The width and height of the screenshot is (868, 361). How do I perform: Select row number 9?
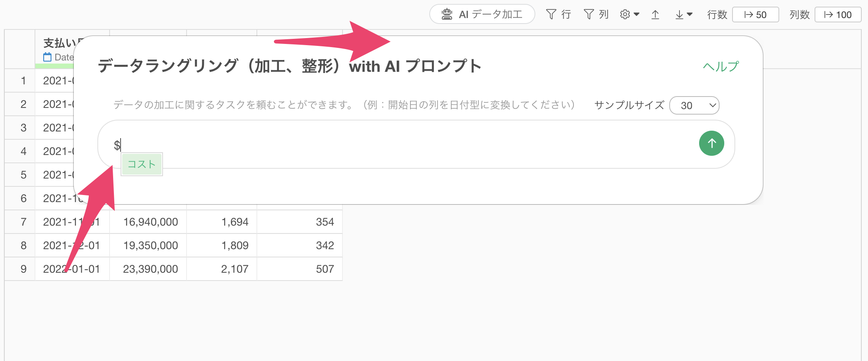[x=24, y=269]
